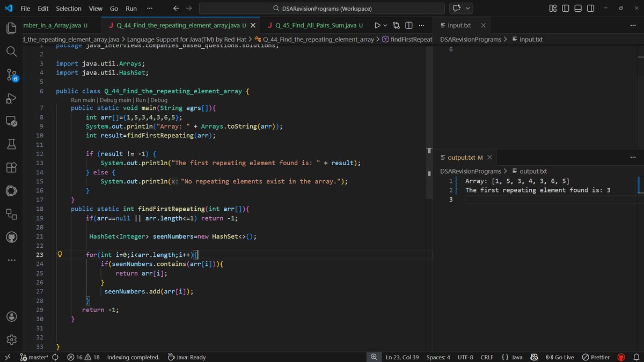
Task: Open more actions ellipsis for input.txt editor group
Action: pos(633,25)
